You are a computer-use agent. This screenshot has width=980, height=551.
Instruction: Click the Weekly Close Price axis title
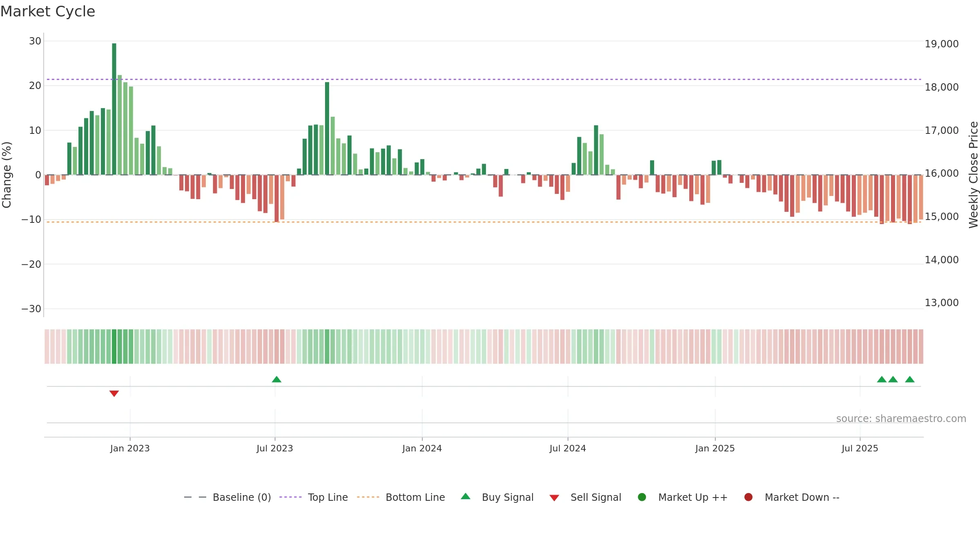tap(973, 175)
